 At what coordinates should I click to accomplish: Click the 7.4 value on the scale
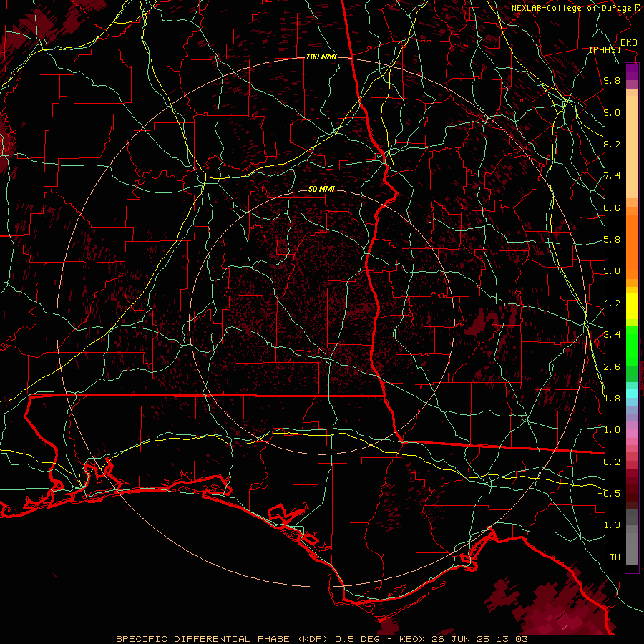[x=612, y=176]
